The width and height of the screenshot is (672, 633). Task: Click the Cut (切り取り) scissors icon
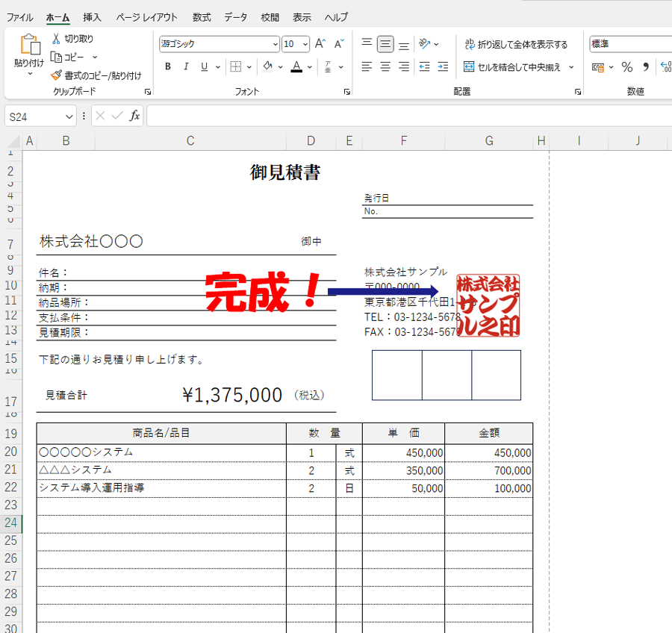coord(56,39)
